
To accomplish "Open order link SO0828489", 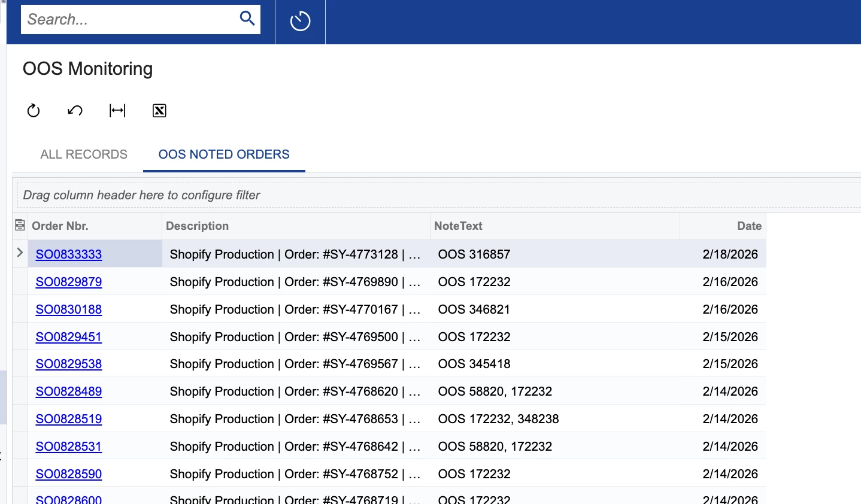I will [69, 391].
